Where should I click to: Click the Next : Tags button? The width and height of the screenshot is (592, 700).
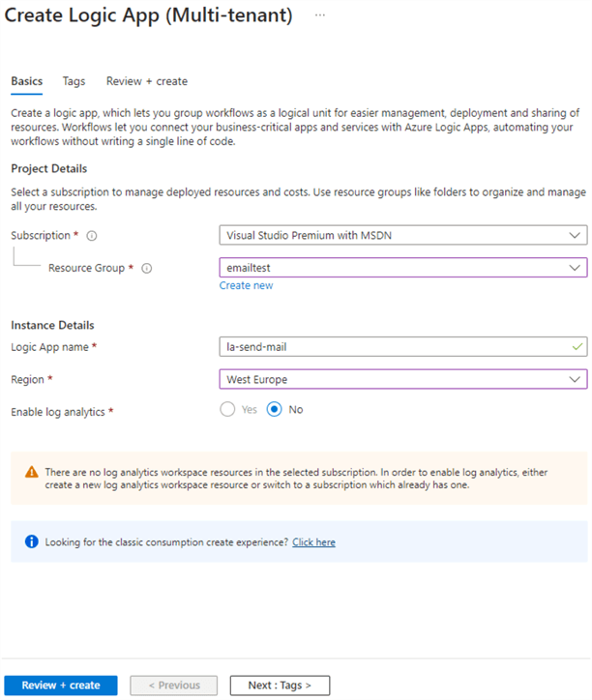280,685
